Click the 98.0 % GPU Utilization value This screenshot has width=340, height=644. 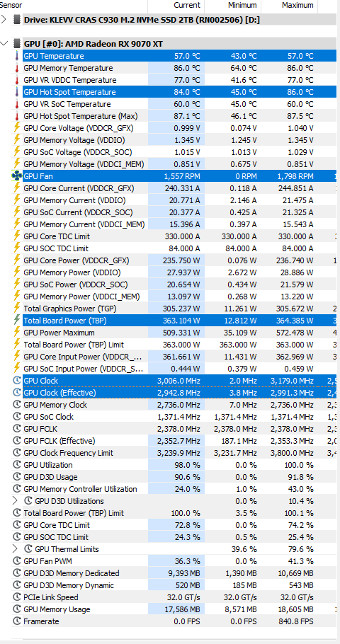(188, 465)
